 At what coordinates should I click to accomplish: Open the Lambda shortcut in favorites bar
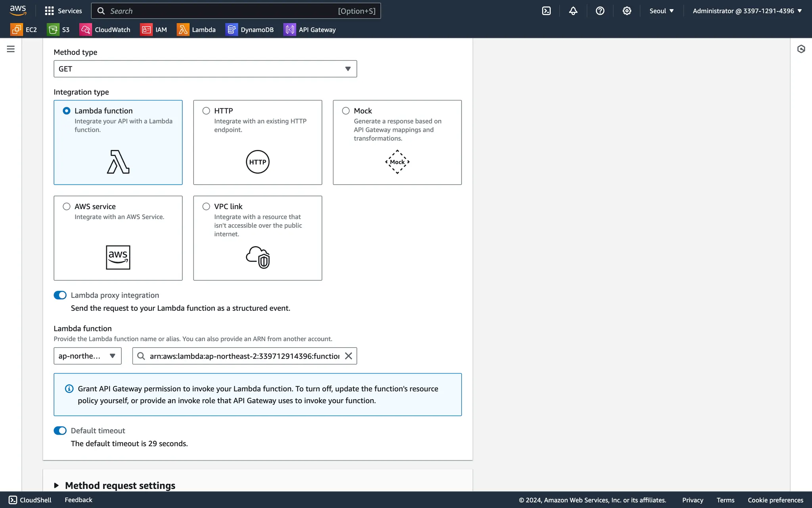click(x=196, y=30)
